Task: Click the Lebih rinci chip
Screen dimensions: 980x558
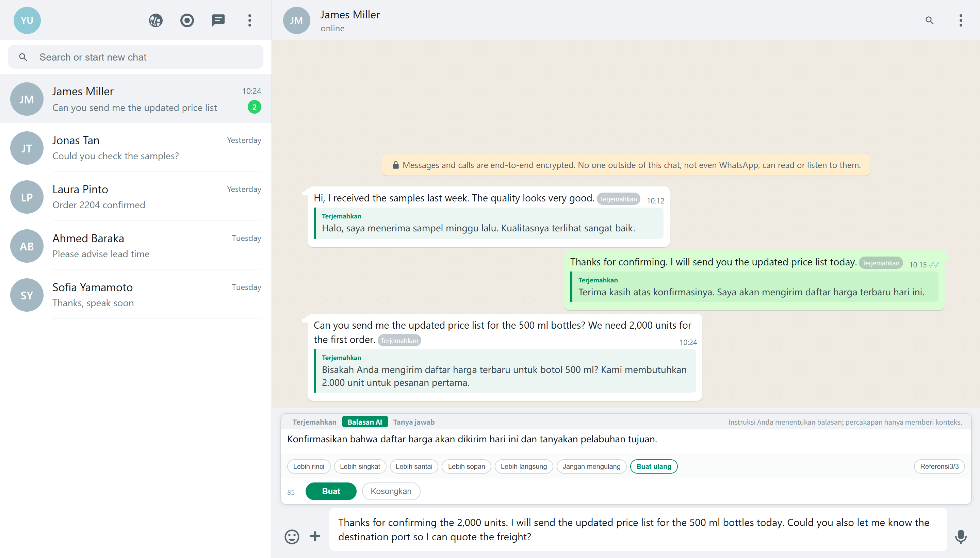Action: tap(309, 466)
